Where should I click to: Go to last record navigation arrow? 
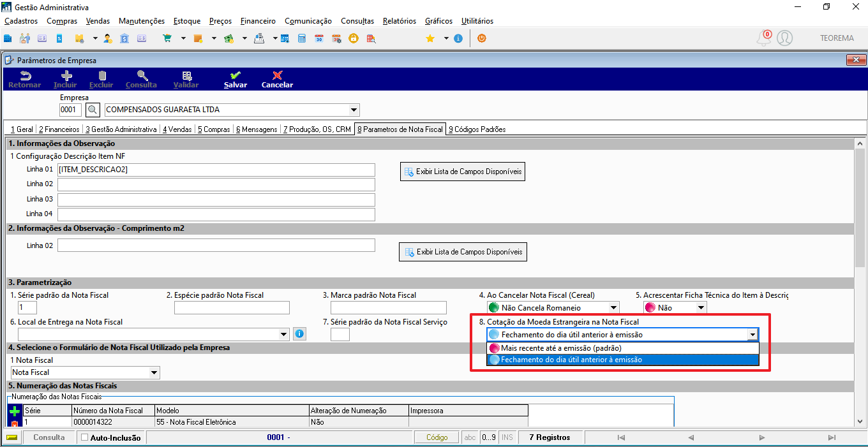pyautogui.click(x=832, y=437)
